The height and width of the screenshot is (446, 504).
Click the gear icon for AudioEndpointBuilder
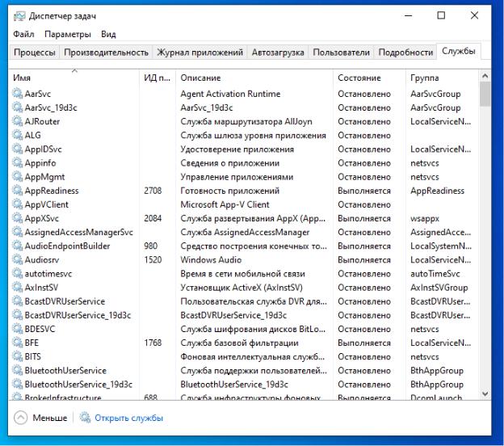pyautogui.click(x=17, y=246)
